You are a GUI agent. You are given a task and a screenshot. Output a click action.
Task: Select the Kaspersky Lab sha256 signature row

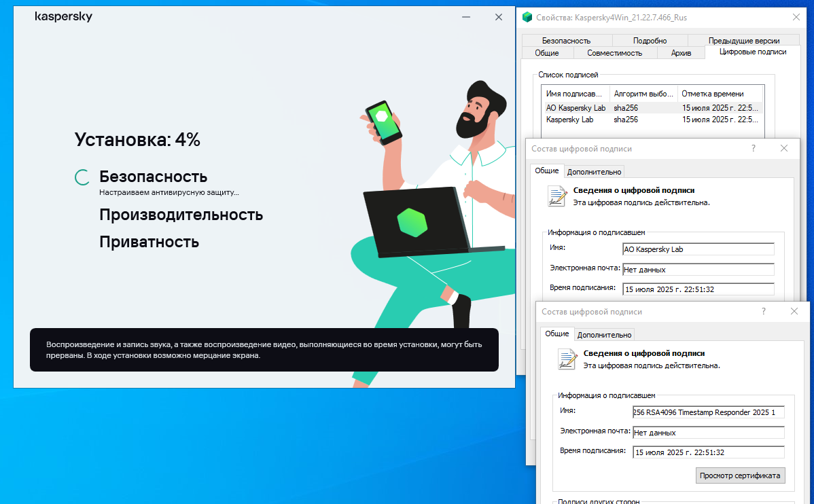[x=652, y=120]
